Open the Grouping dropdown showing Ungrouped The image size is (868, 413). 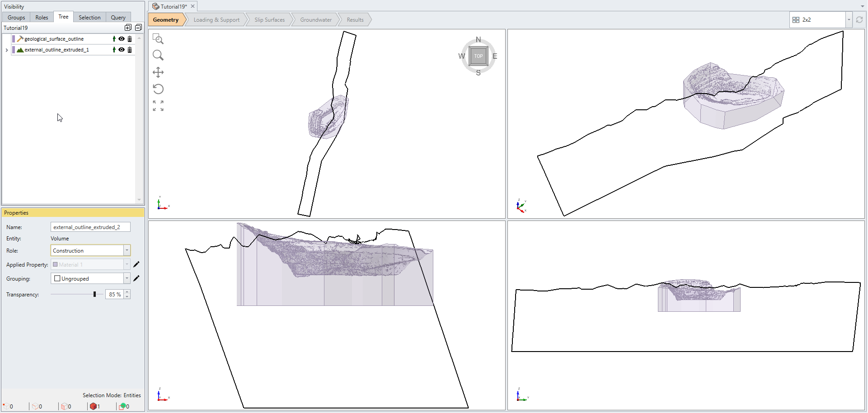click(127, 278)
